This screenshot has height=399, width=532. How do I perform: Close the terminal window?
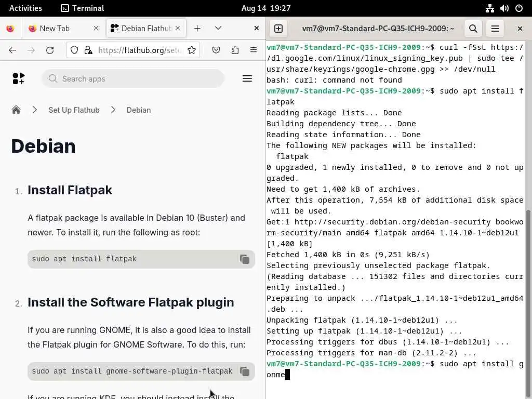[x=520, y=29]
